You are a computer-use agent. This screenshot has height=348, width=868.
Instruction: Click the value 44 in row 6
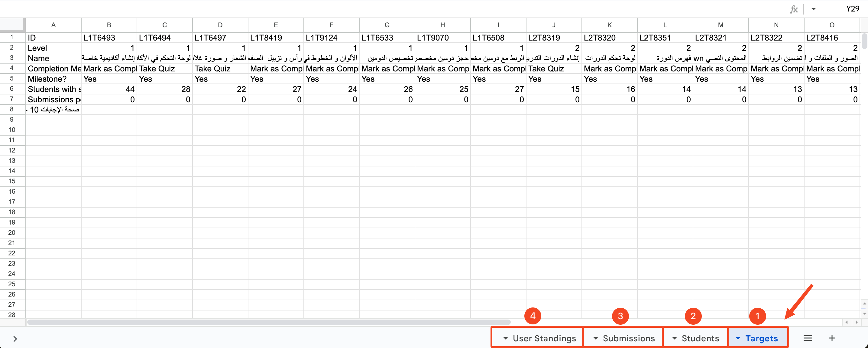[x=109, y=89]
